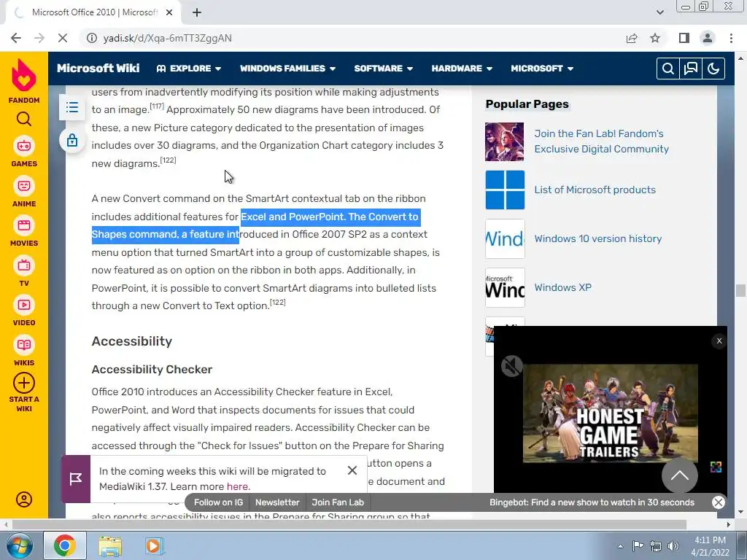The width and height of the screenshot is (747, 560).
Task: Show hidden system tray icons
Action: click(x=620, y=546)
